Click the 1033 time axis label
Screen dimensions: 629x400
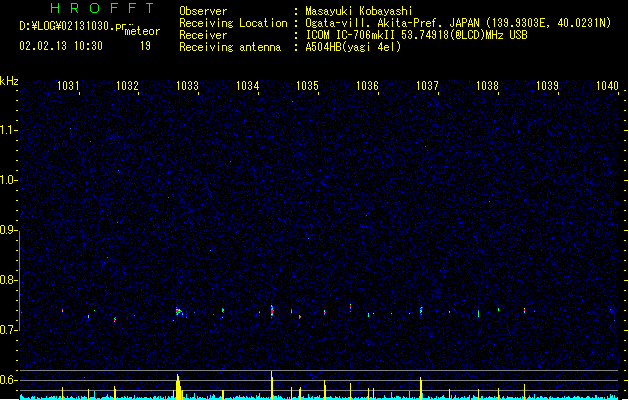click(x=187, y=85)
